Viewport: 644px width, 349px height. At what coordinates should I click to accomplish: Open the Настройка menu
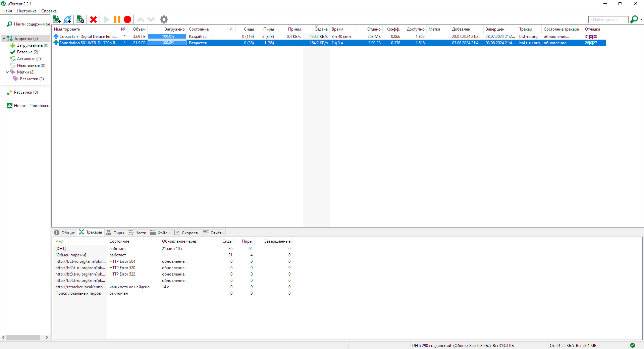tap(26, 11)
